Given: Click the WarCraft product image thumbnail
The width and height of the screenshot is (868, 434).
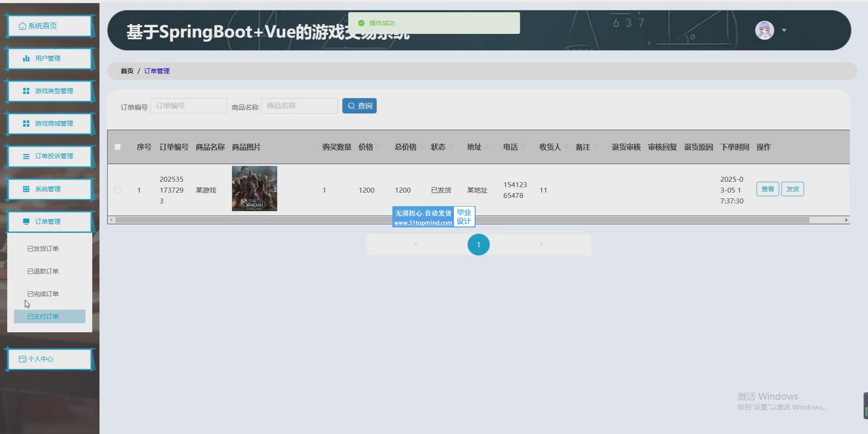Looking at the screenshot, I should click(255, 189).
